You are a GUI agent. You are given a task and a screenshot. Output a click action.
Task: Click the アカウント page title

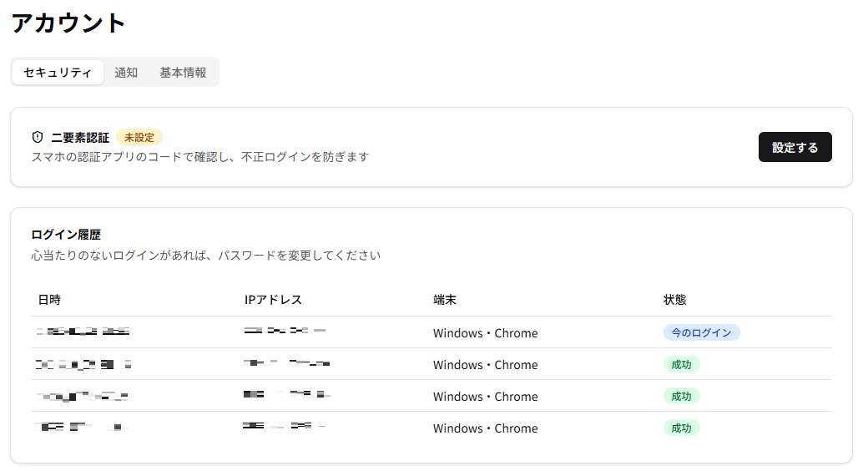click(x=68, y=23)
